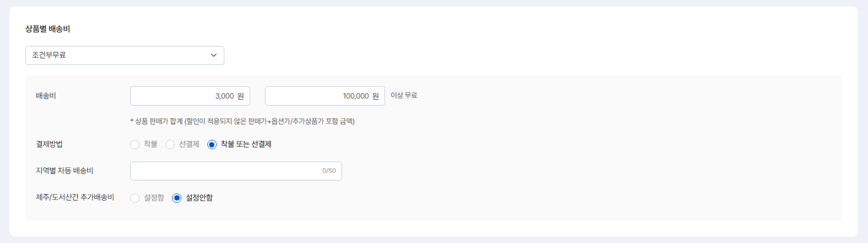The height and width of the screenshot is (243, 868).
Task: Click the 0/50 character counter
Action: pyautogui.click(x=329, y=171)
